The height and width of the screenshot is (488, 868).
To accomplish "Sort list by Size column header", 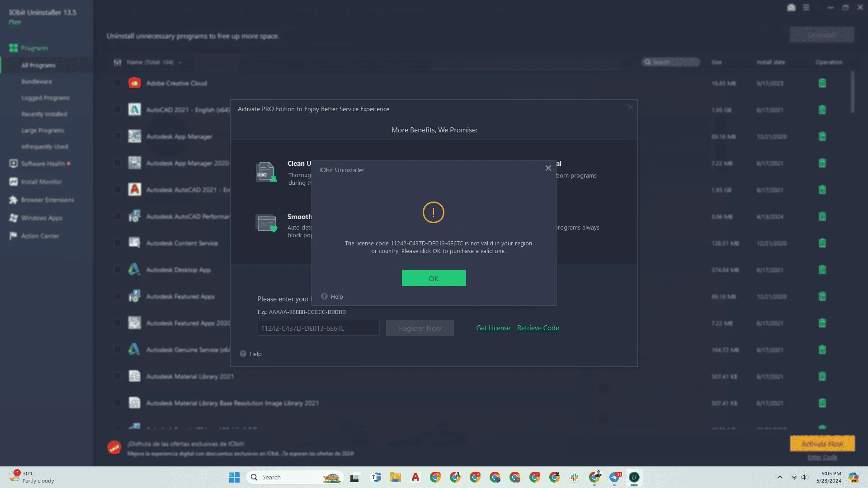I will (717, 62).
